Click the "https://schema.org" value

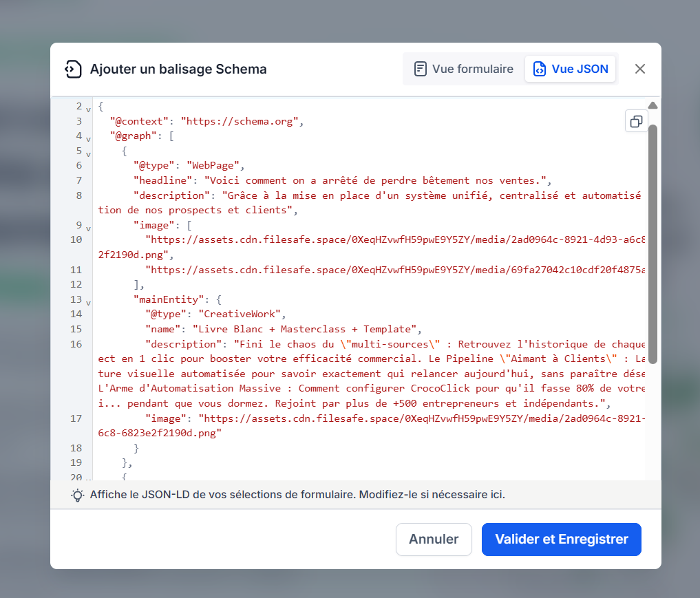point(240,121)
